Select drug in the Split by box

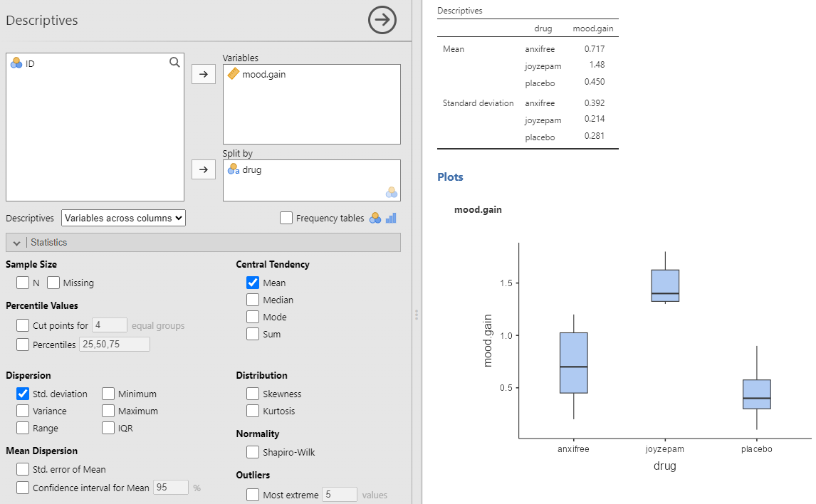(251, 170)
